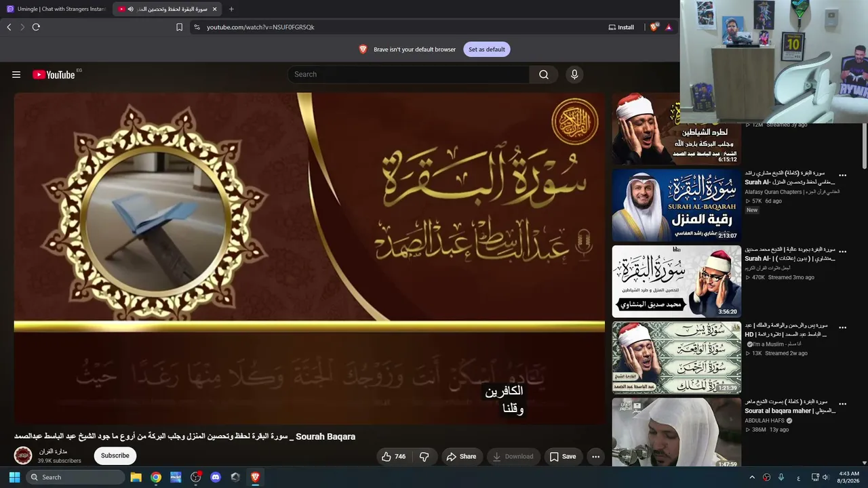Click the Windows taskbar search box
The width and height of the screenshot is (868, 488).
tap(75, 477)
